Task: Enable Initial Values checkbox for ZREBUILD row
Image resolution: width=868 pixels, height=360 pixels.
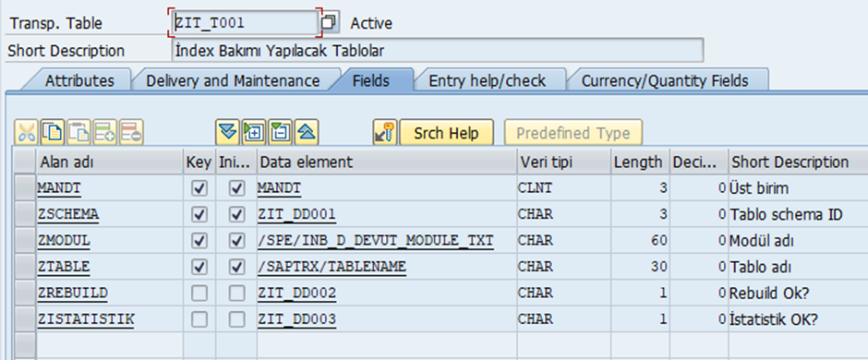Action: [x=236, y=294]
